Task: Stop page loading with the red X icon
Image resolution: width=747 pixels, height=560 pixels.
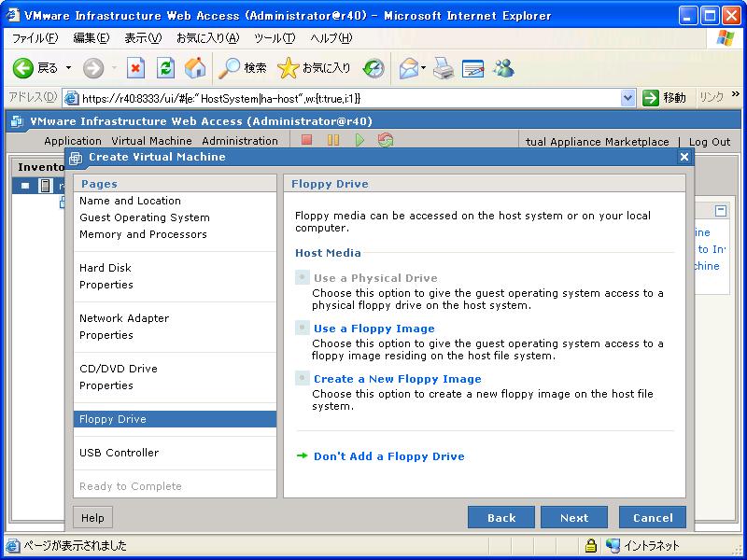Action: (135, 68)
